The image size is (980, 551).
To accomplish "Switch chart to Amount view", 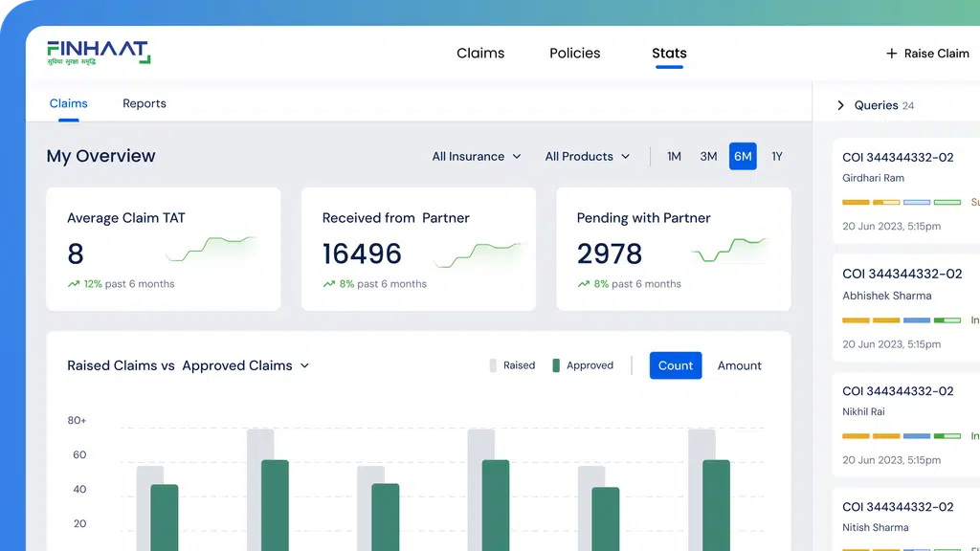I will 740,365.
